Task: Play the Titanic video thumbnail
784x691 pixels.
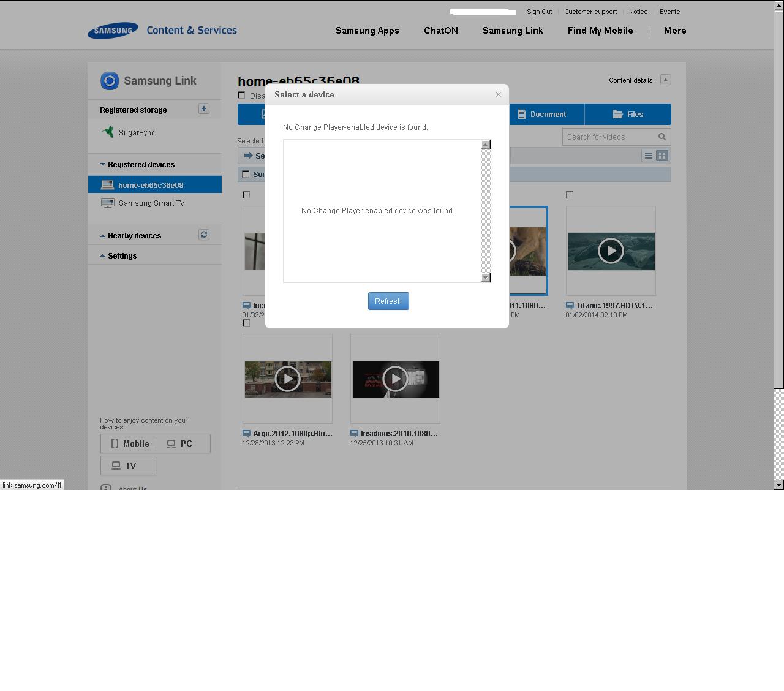Action: 611,251
